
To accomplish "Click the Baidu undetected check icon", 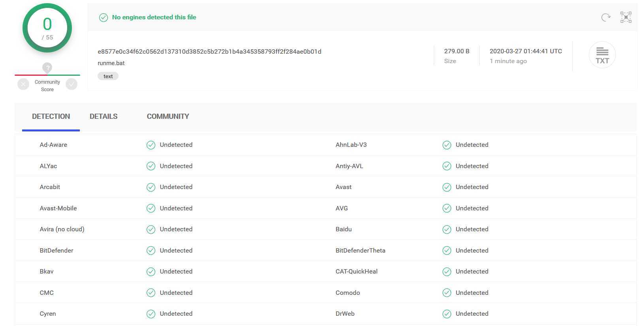I will pyautogui.click(x=447, y=229).
